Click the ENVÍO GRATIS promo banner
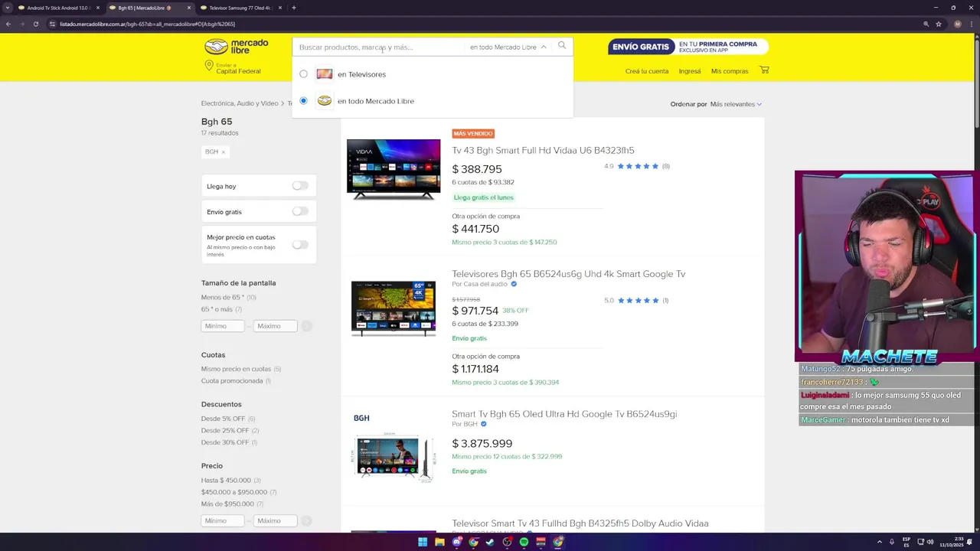This screenshot has width=980, height=551. [688, 47]
